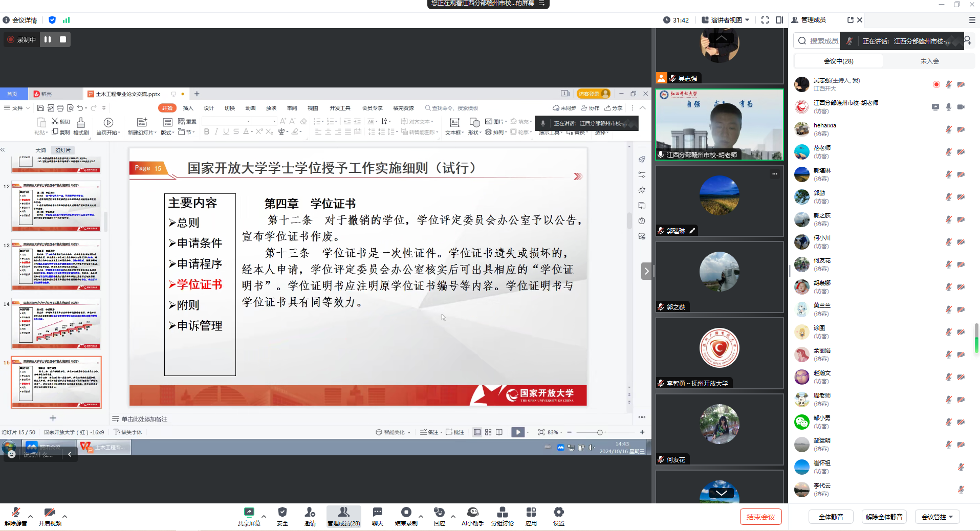Type in the 搜索成员 search field
Screen dimensions: 980x531
[823, 41]
